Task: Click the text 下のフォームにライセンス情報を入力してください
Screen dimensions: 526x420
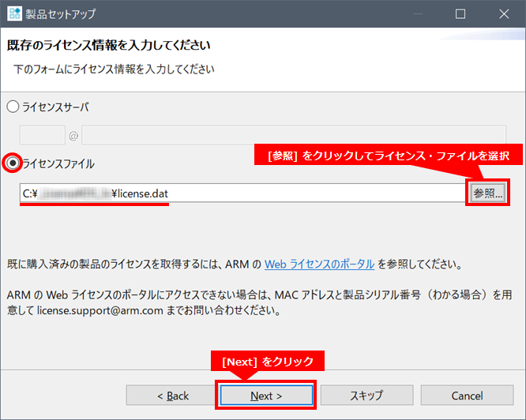Action: click(114, 69)
